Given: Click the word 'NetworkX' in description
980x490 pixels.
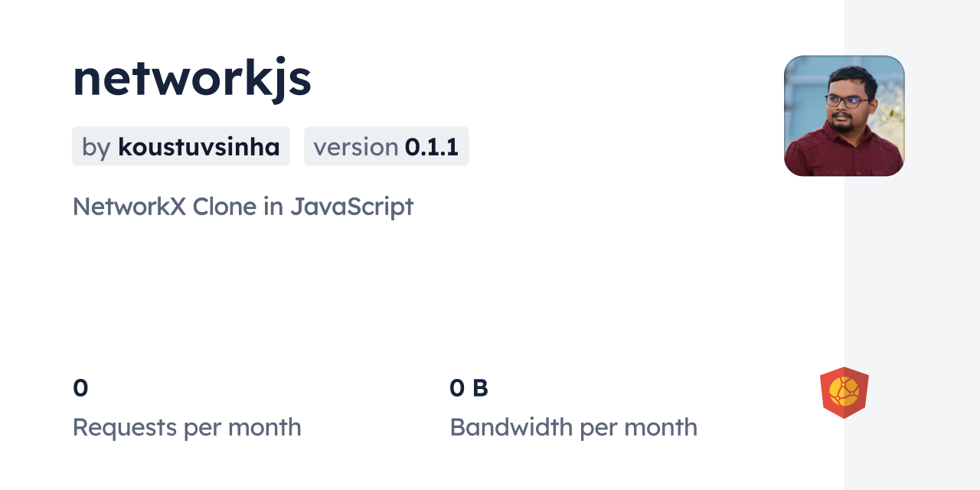Looking at the screenshot, I should point(129,207).
